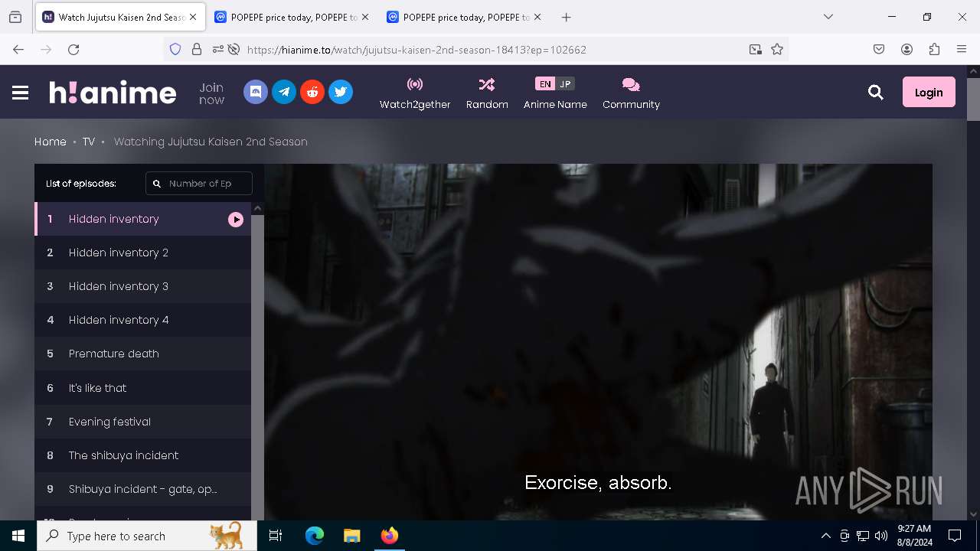
Task: Open the Reddit icon
Action: (312, 92)
